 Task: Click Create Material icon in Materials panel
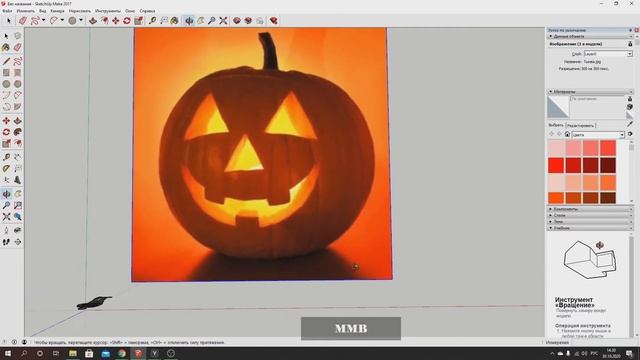pos(630,107)
